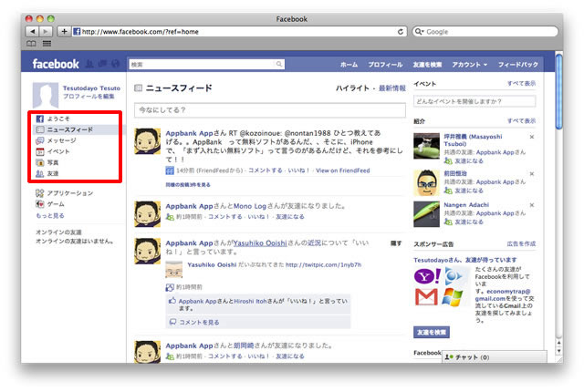Open フィードバック in top navigation
Viewport: 584px width, 392px height.
[518, 65]
